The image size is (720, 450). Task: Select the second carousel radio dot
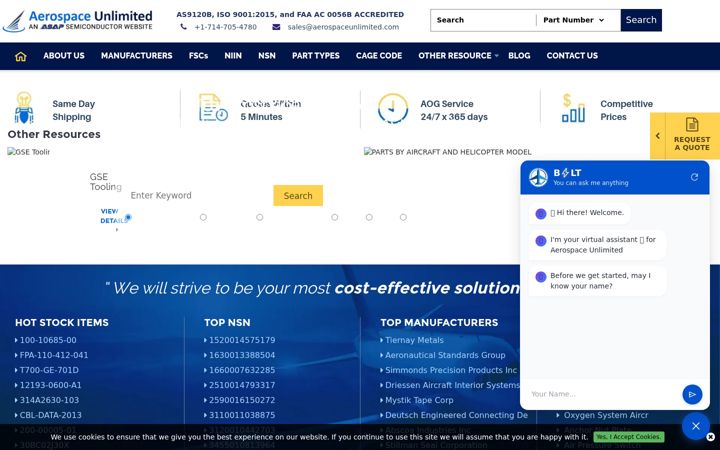203,217
